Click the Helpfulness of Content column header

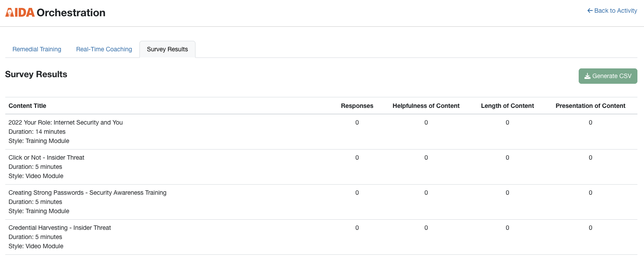click(426, 106)
